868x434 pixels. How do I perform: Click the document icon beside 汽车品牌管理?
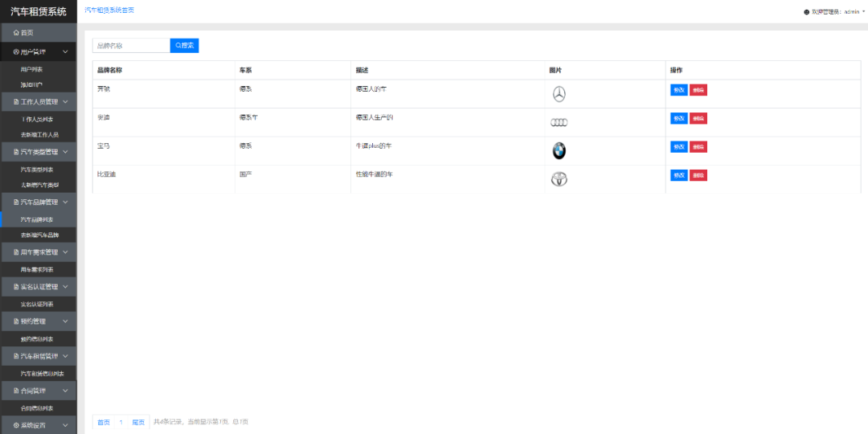click(x=16, y=202)
